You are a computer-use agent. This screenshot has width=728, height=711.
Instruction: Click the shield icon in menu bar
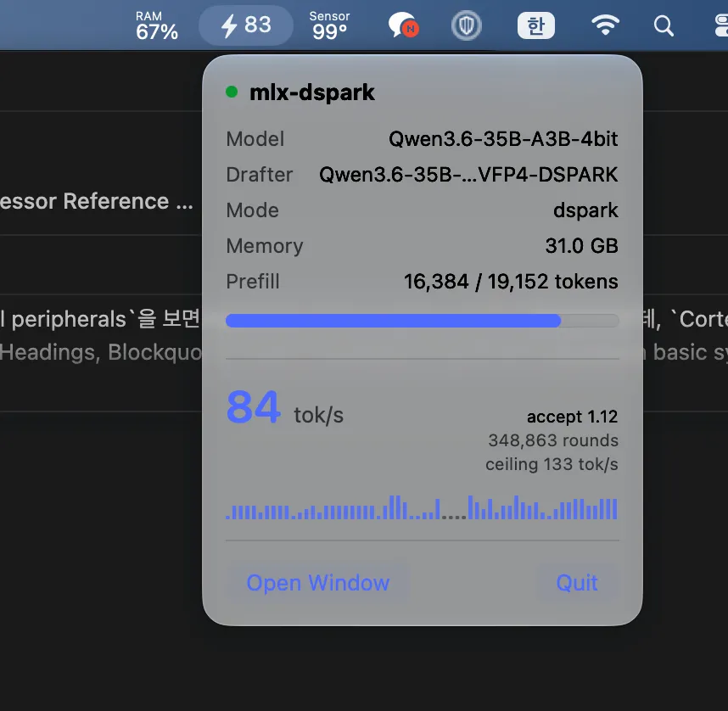466,25
